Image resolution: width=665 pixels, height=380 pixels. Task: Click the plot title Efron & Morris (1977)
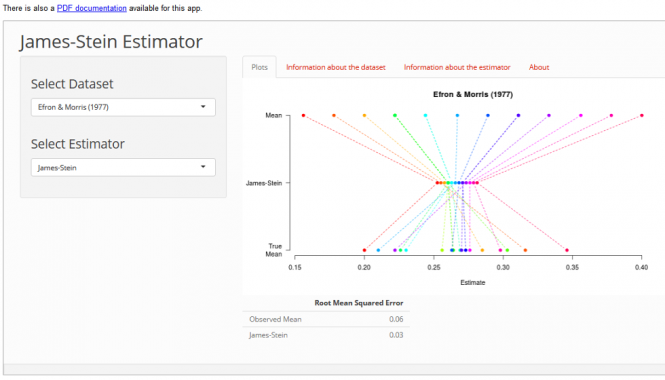(x=473, y=94)
